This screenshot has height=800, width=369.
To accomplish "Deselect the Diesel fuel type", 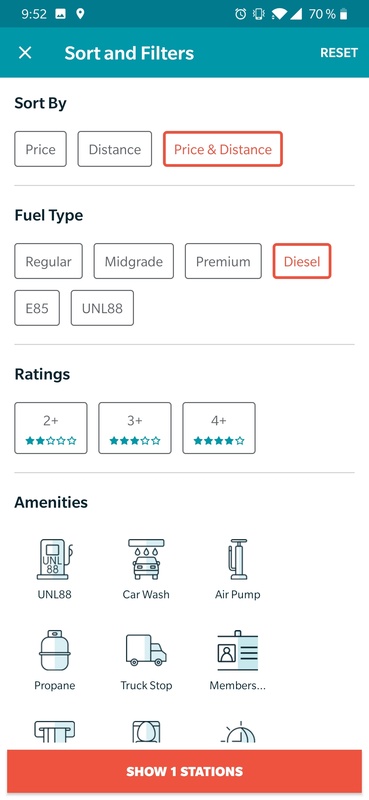I will point(302,261).
